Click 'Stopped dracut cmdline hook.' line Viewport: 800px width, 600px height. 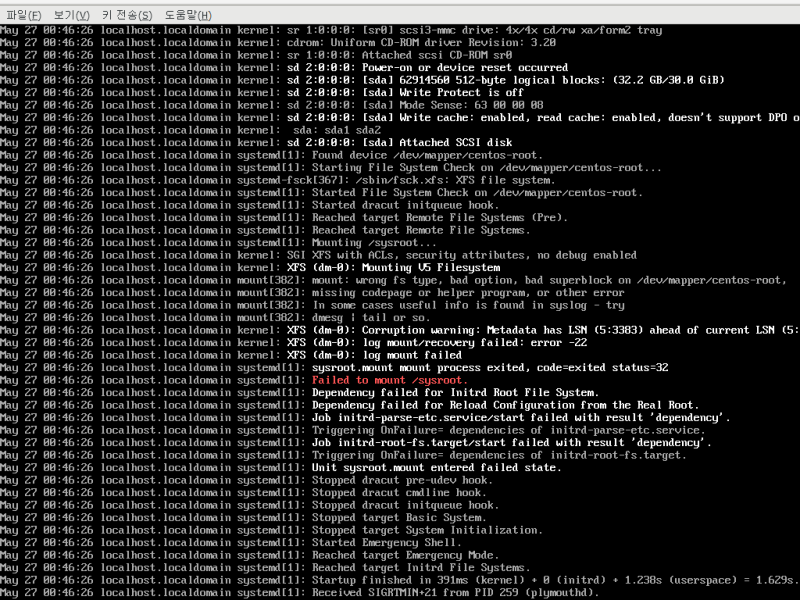coord(400,493)
